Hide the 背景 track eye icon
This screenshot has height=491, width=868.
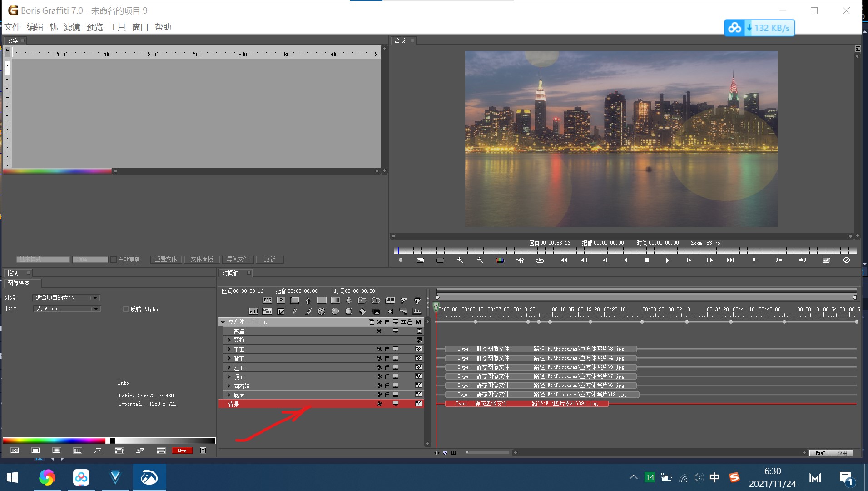379,404
